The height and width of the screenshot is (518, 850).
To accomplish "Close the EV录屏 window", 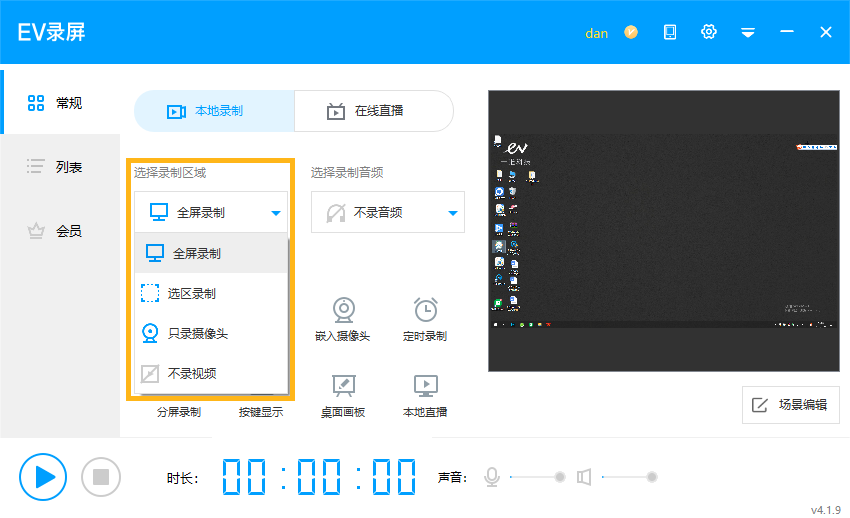I will 826,33.
